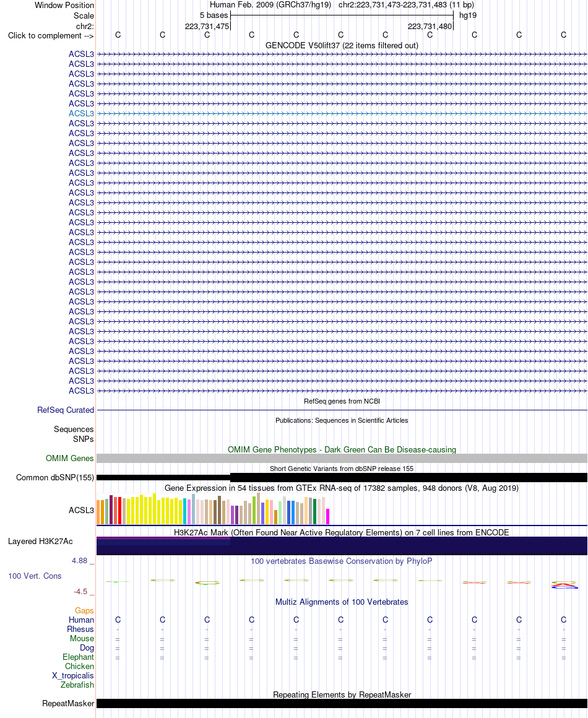Click the dark blue H3K27Ac signal band
This screenshot has width=588, height=718.
342,546
